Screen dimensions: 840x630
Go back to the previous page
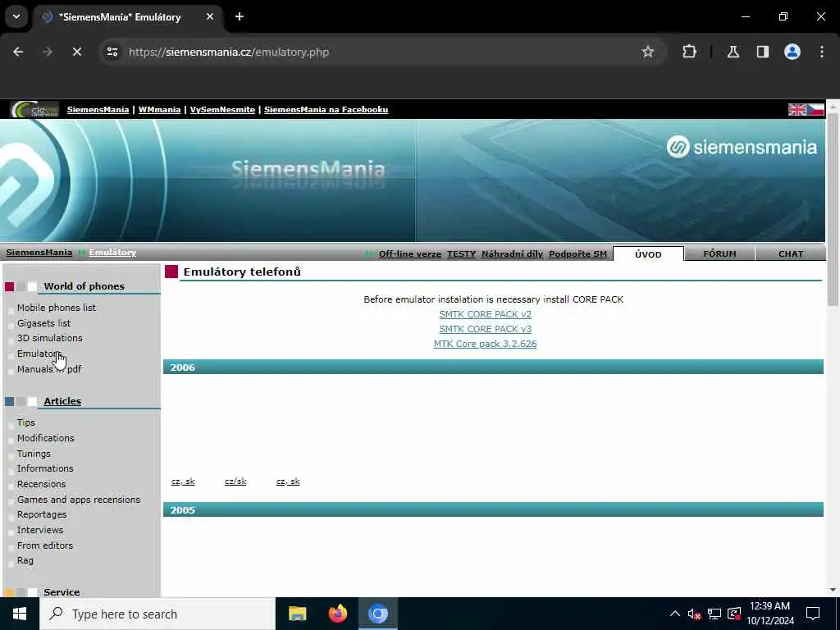[18, 52]
